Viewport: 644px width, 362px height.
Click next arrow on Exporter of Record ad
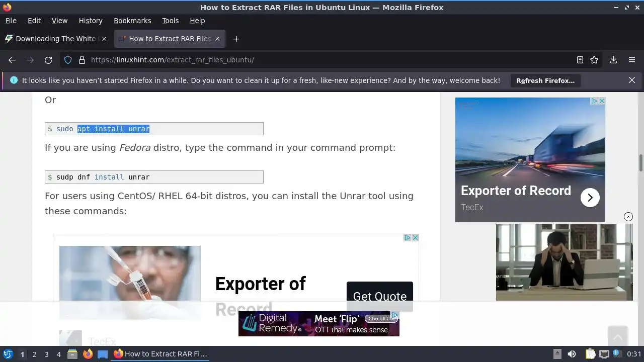click(x=590, y=198)
